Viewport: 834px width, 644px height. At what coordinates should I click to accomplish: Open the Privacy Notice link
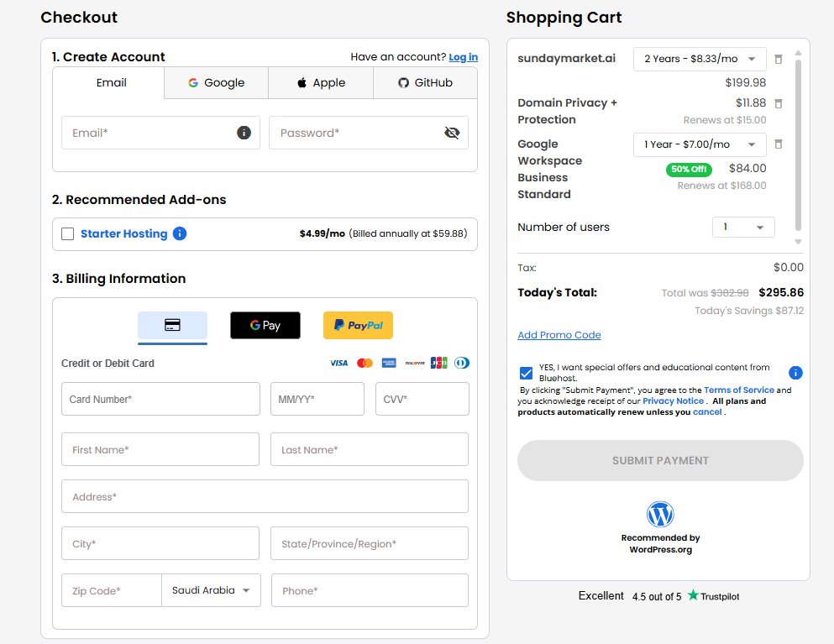pos(673,401)
